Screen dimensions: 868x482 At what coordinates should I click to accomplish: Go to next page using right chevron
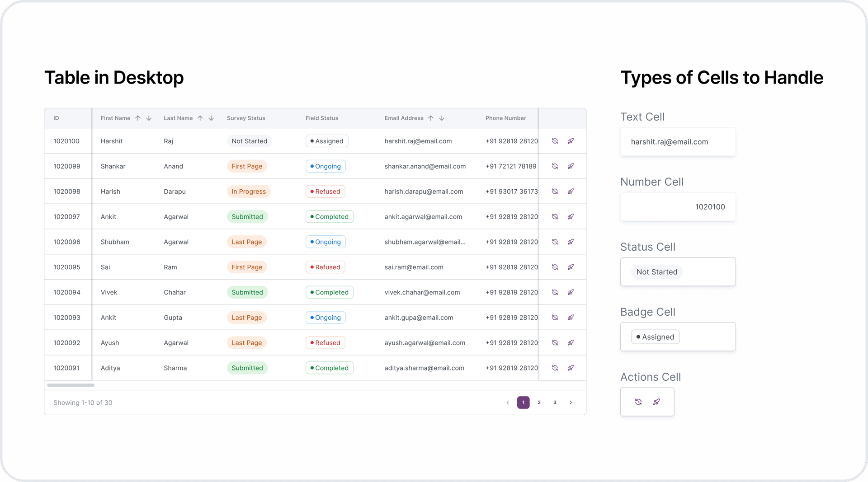[x=571, y=402]
